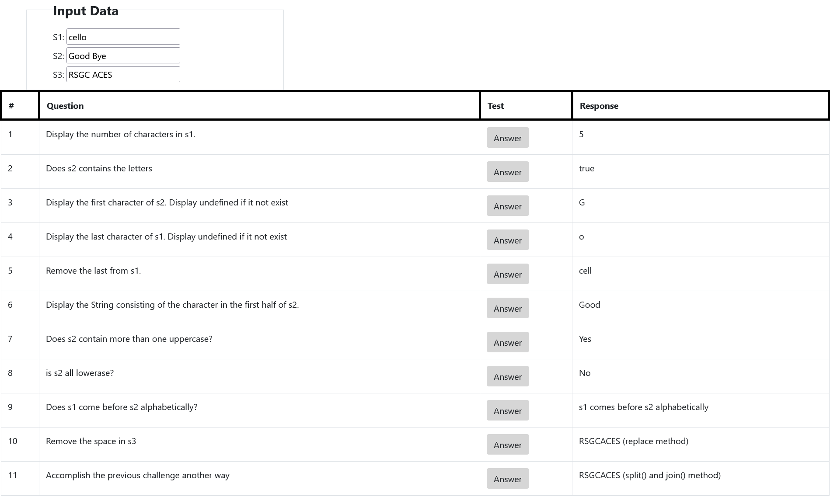Click Answer for 'is s2 all lowerase?'
This screenshot has width=830, height=504.
click(508, 376)
